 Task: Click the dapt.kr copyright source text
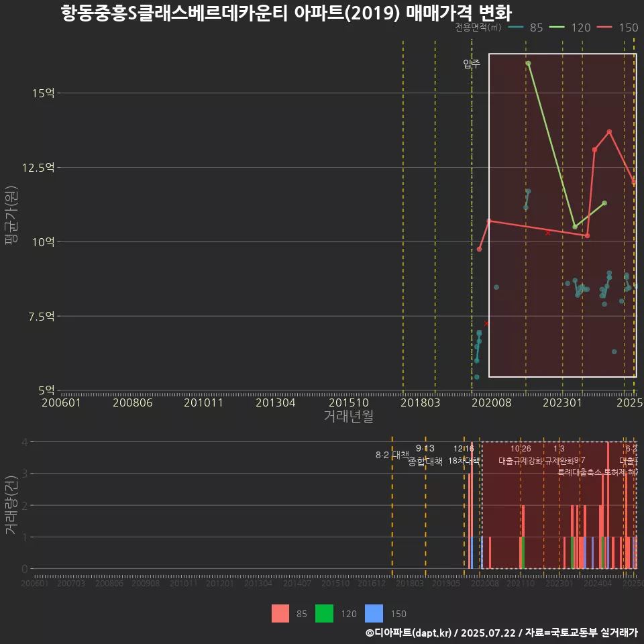502,633
